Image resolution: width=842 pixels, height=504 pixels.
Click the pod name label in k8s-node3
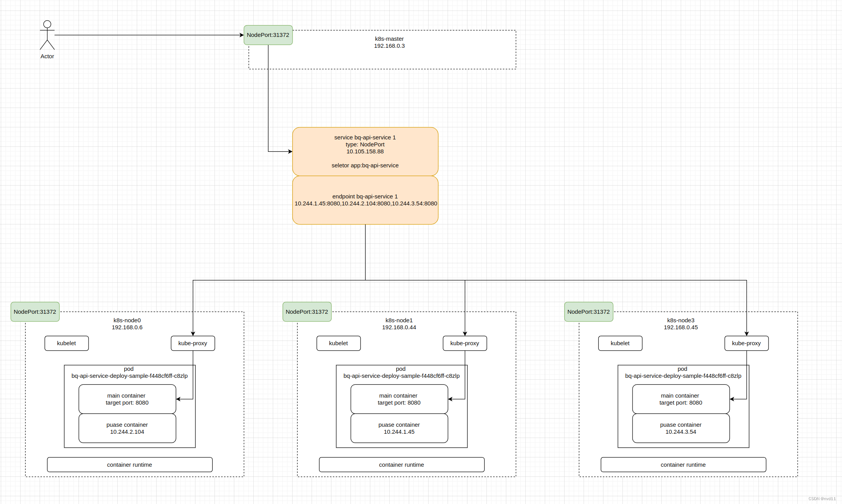pyautogui.click(x=683, y=376)
